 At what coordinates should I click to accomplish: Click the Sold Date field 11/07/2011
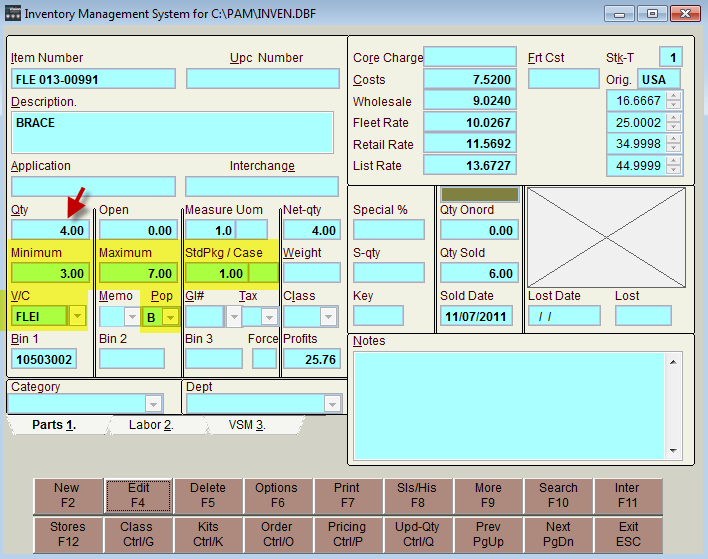pyautogui.click(x=476, y=316)
